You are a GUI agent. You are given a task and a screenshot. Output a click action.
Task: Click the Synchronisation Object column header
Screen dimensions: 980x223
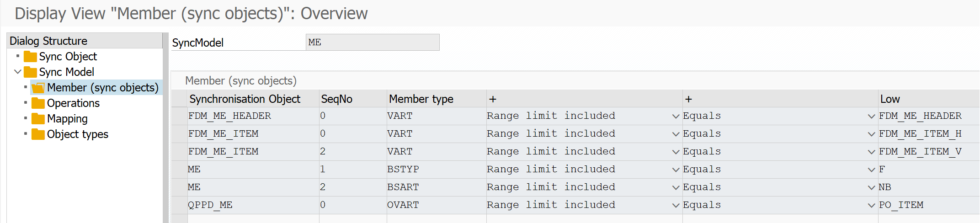click(245, 99)
